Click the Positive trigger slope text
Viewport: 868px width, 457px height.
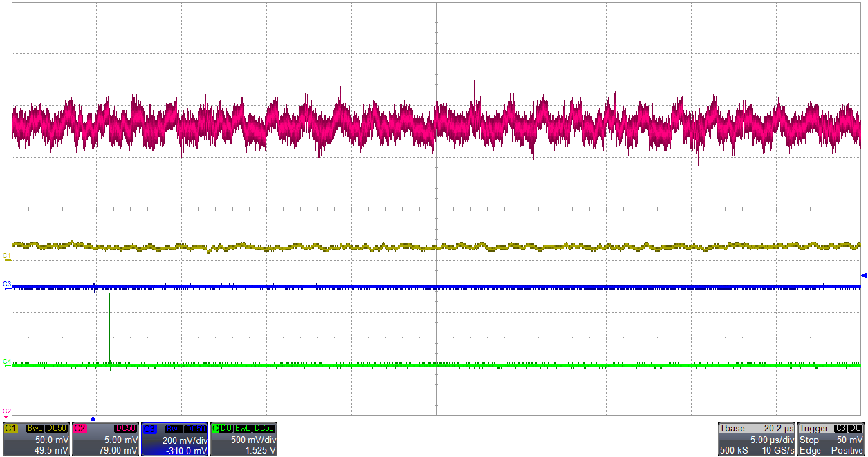[849, 451]
